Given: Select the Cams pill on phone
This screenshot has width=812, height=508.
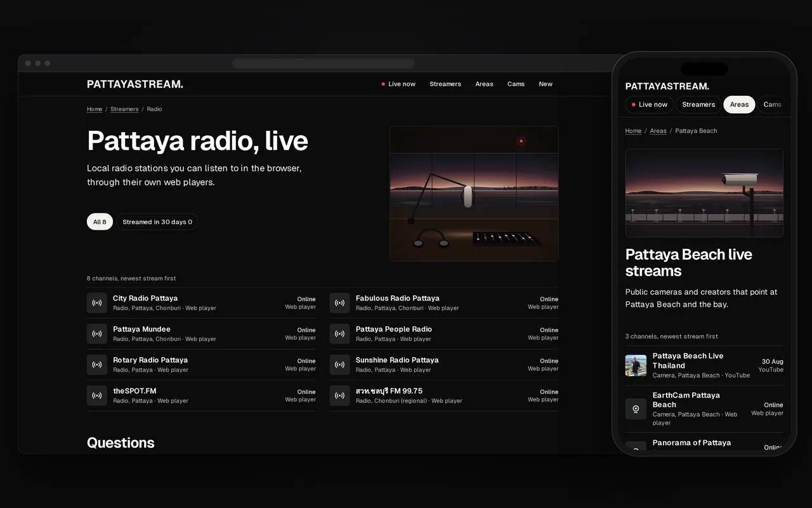Looking at the screenshot, I should pyautogui.click(x=772, y=105).
